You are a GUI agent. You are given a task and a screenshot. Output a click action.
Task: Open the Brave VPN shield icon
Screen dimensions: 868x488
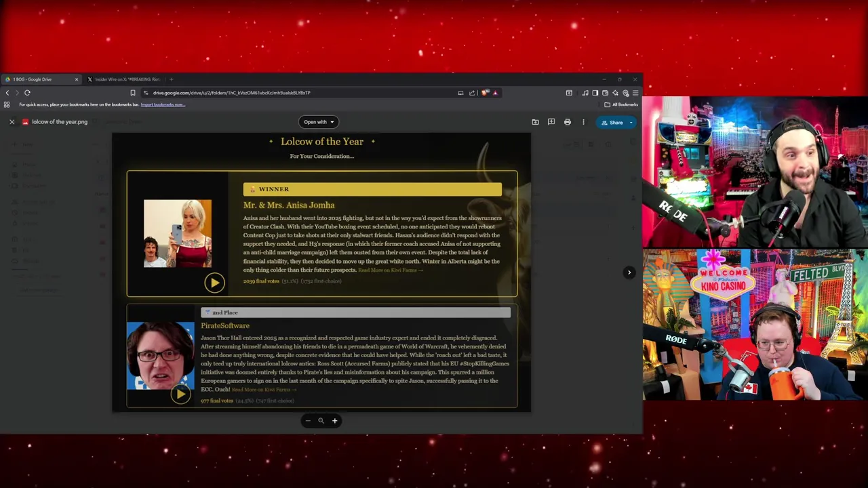(625, 93)
